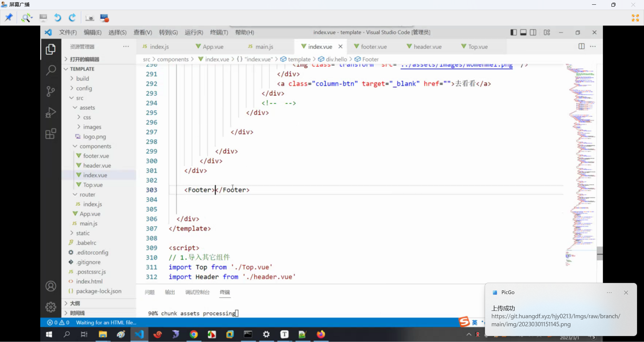
Task: Expand the static folder
Action: coord(83,233)
